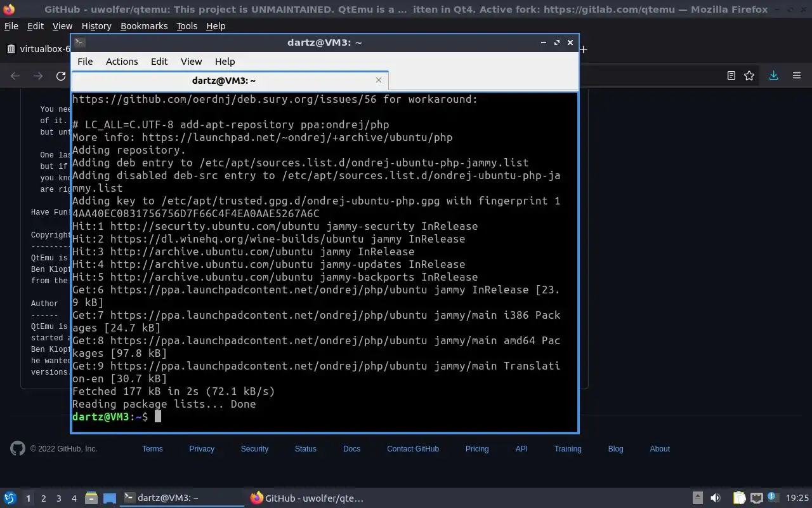Open the clipboard manager tray icon

click(x=739, y=498)
